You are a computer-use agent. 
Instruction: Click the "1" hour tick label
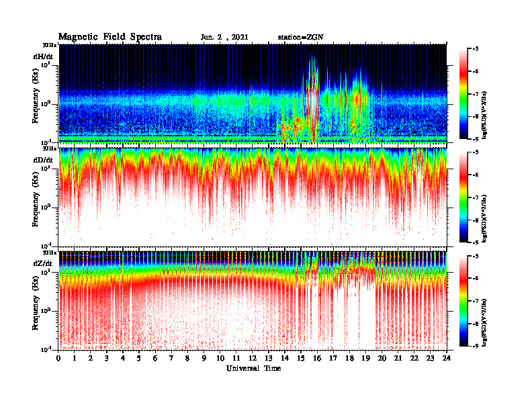click(75, 358)
